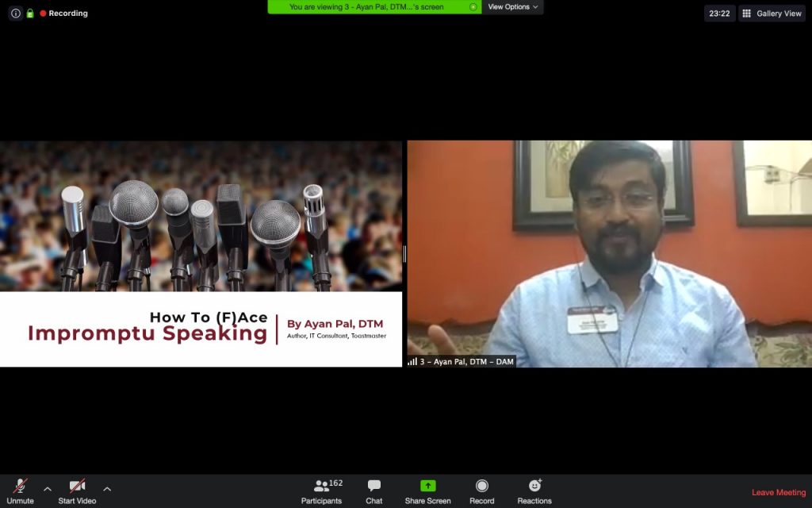The width and height of the screenshot is (812, 508).
Task: Click the green encryption lock icon
Action: pyautogui.click(x=30, y=13)
